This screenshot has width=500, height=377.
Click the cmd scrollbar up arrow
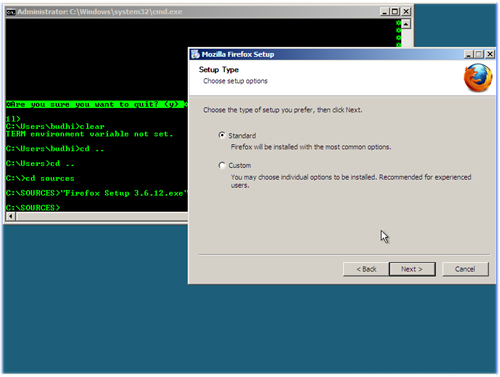pyautogui.click(x=406, y=24)
